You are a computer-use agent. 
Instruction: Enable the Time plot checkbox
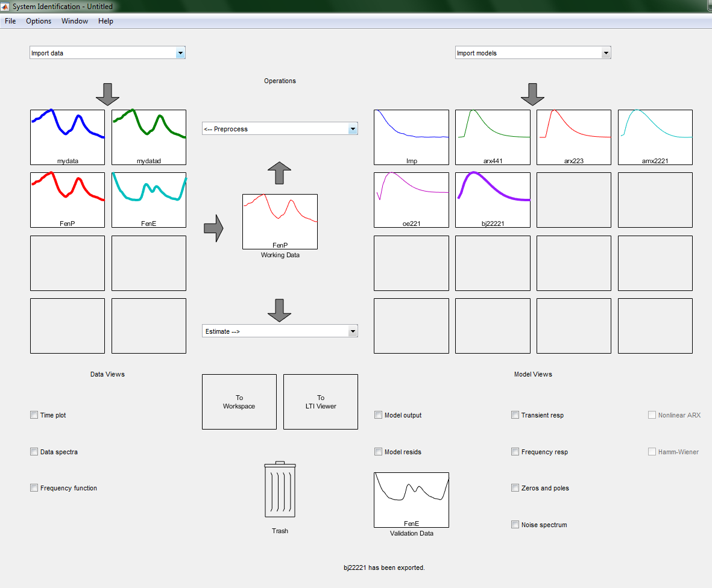tap(34, 415)
